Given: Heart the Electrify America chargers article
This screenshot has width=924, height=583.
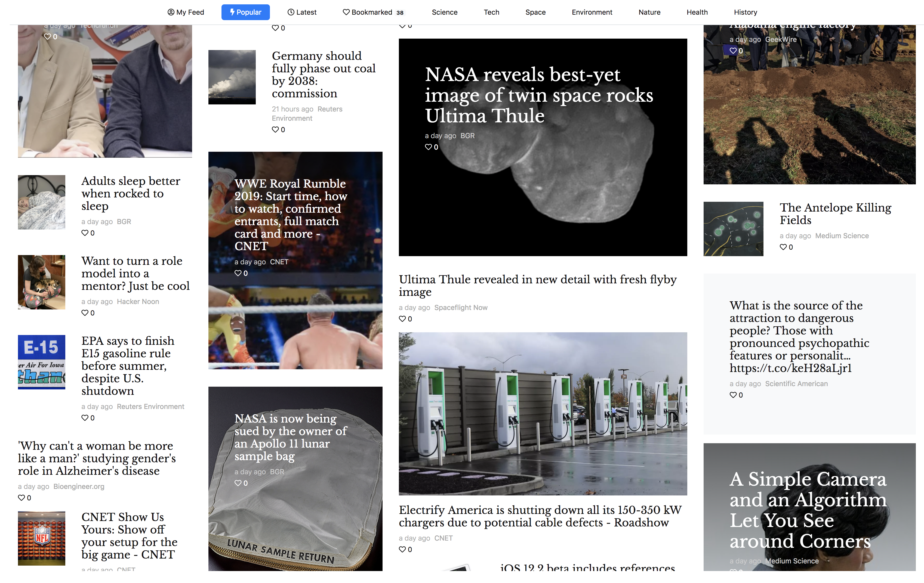Looking at the screenshot, I should click(x=402, y=549).
